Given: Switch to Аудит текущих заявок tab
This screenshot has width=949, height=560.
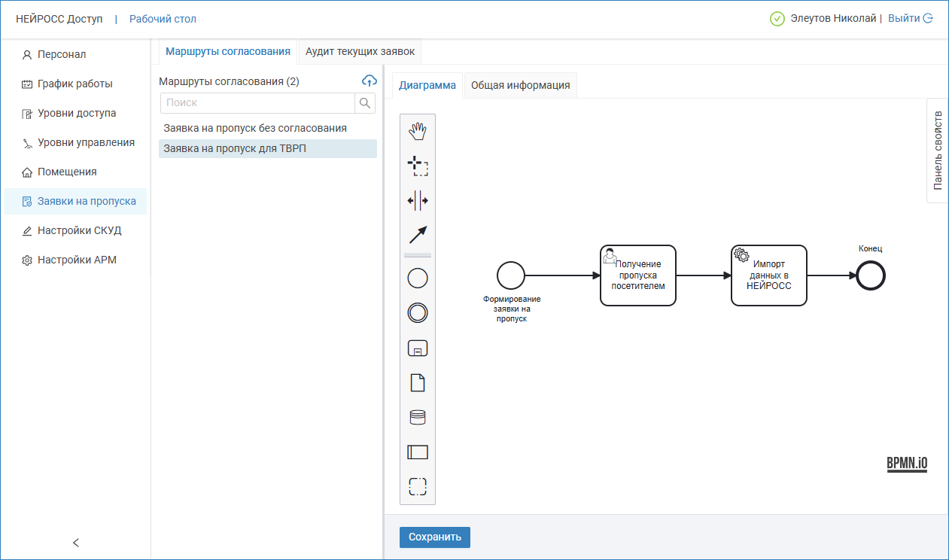Looking at the screenshot, I should 360,52.
